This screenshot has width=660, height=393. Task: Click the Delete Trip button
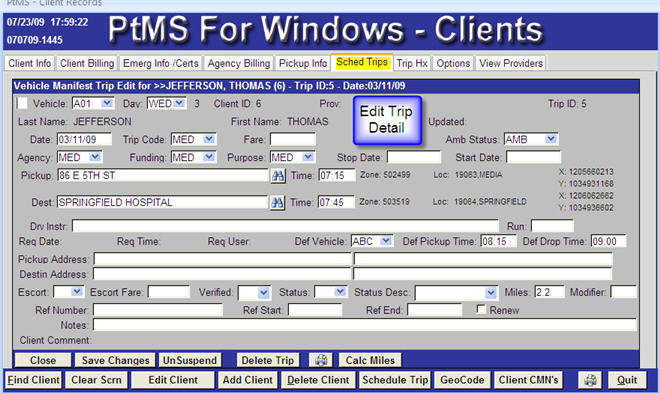(268, 360)
